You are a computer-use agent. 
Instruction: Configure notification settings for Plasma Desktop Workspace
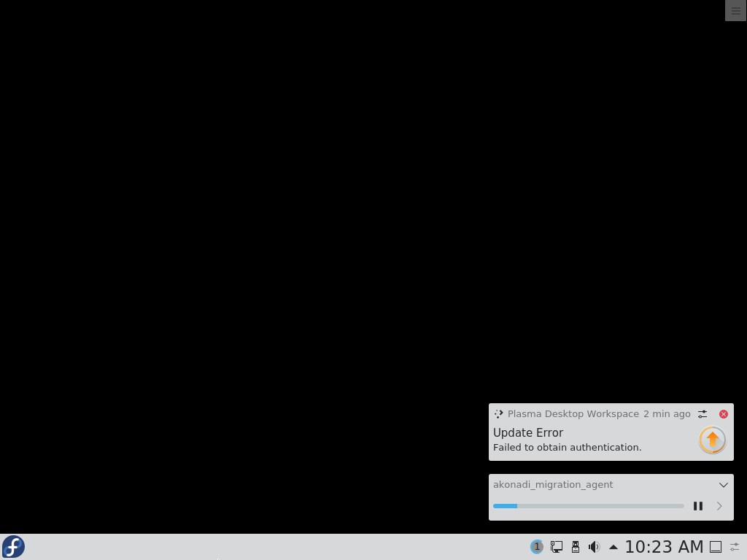tap(703, 414)
